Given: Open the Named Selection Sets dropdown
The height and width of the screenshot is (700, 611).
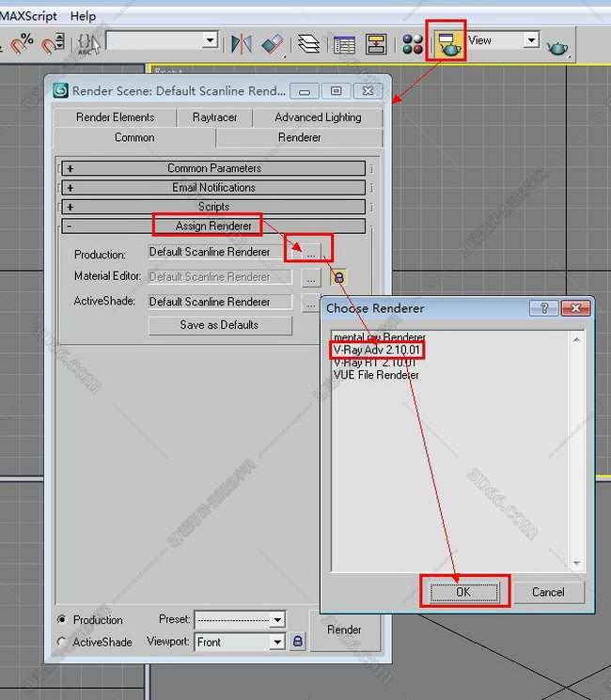Looking at the screenshot, I should tap(210, 40).
